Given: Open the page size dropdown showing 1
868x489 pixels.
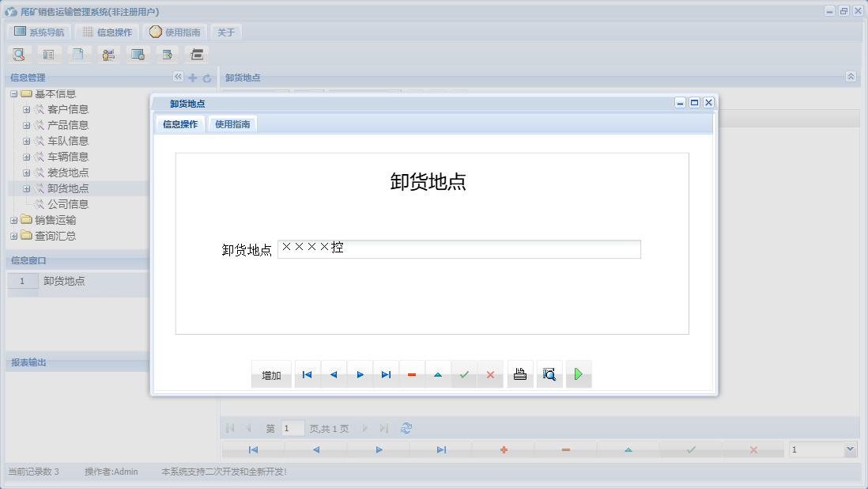Looking at the screenshot, I should [822, 449].
